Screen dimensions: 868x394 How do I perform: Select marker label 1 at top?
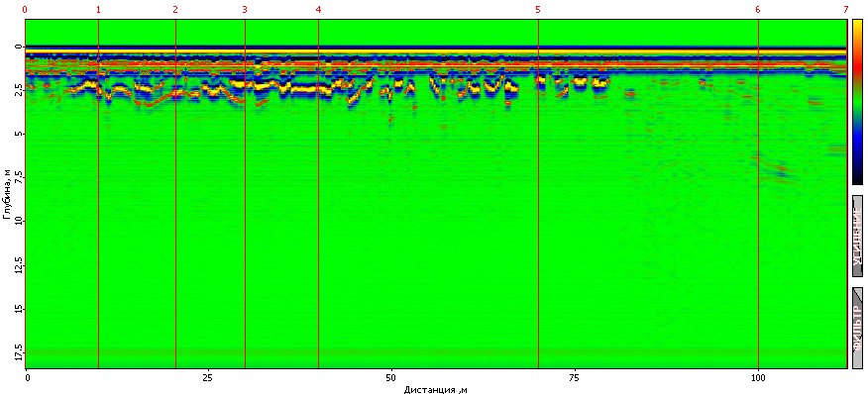(x=98, y=10)
